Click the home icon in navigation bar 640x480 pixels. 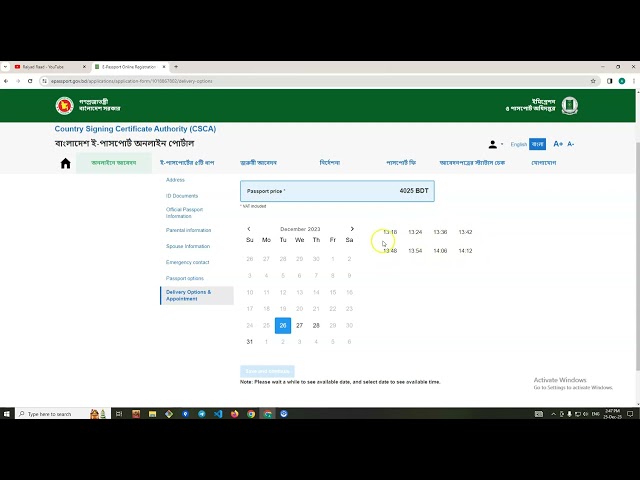(x=65, y=163)
